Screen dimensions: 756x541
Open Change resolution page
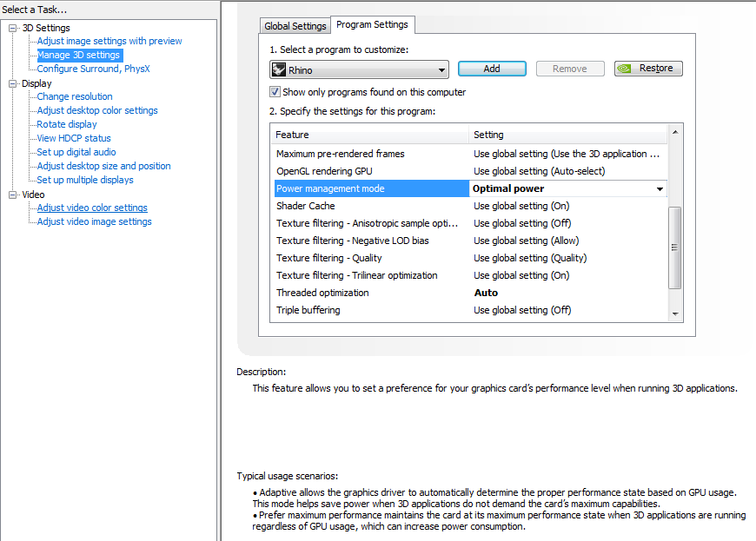coord(75,96)
